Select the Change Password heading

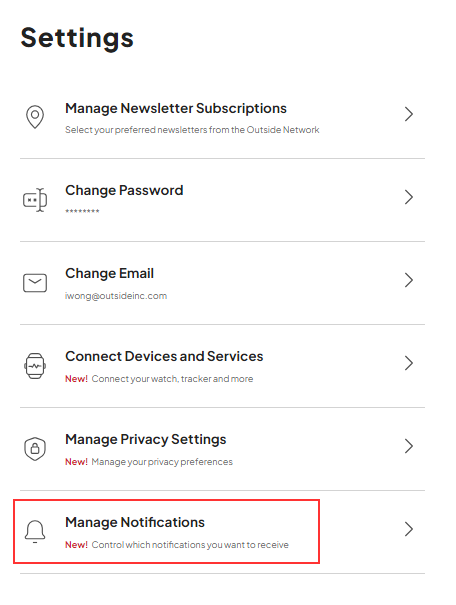coord(124,190)
